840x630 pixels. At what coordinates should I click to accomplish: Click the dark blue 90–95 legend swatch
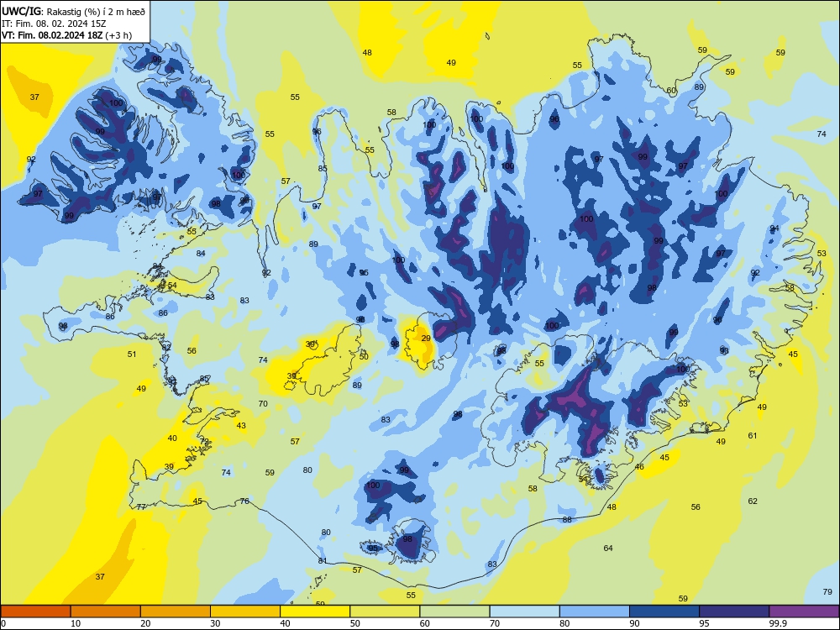pyautogui.click(x=664, y=612)
